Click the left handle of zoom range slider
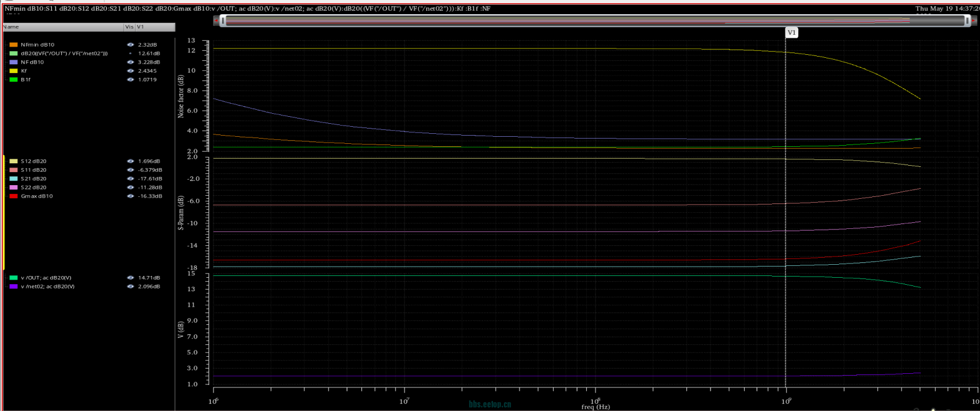The image size is (980, 411). click(x=222, y=21)
